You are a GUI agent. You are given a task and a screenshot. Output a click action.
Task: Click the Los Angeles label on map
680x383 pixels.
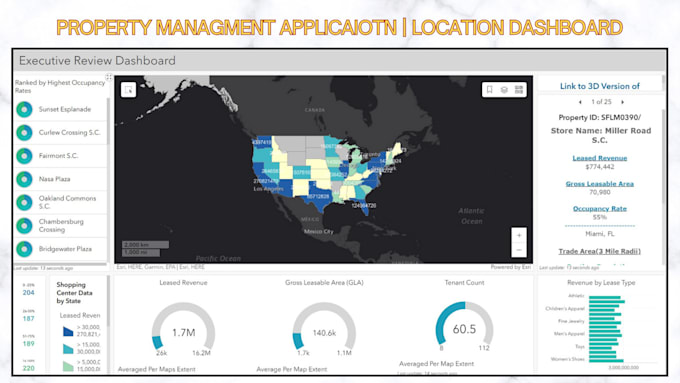[x=268, y=189]
